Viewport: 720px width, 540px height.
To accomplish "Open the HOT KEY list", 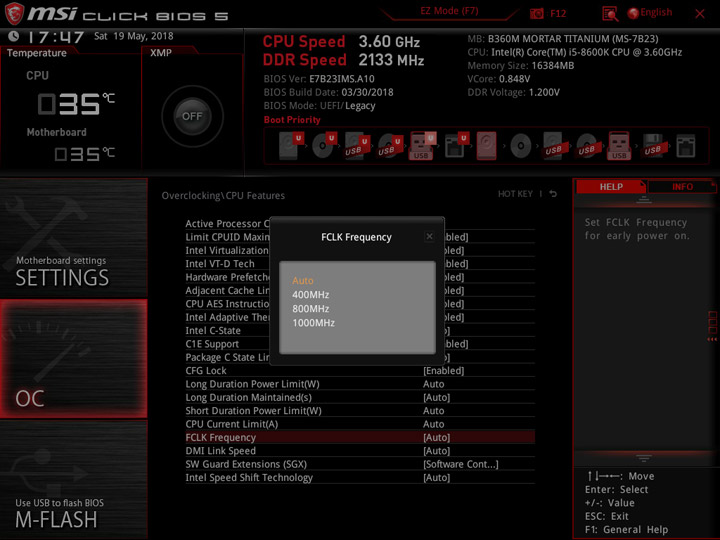I will (x=515, y=194).
